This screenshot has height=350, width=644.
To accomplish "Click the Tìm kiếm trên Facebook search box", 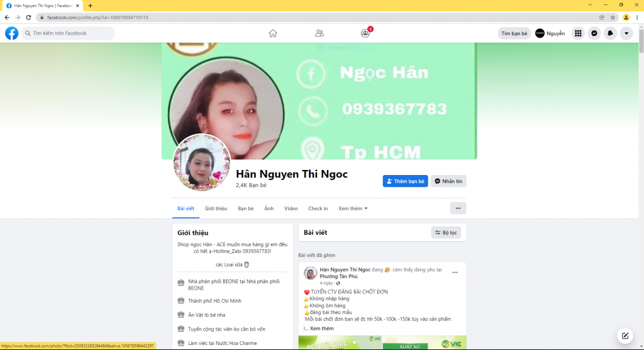I will point(68,33).
